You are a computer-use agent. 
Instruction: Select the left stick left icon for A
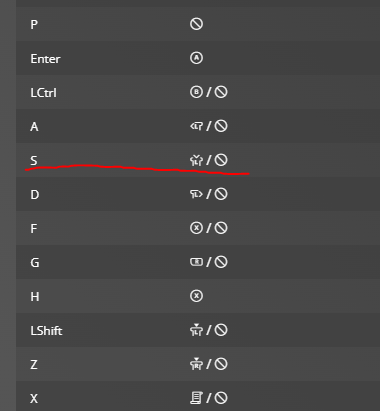tap(196, 126)
